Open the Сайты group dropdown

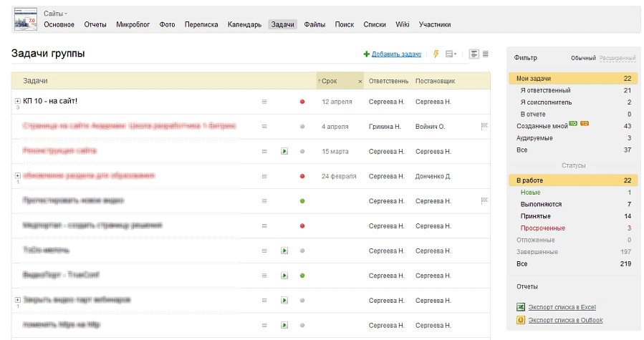click(x=55, y=14)
